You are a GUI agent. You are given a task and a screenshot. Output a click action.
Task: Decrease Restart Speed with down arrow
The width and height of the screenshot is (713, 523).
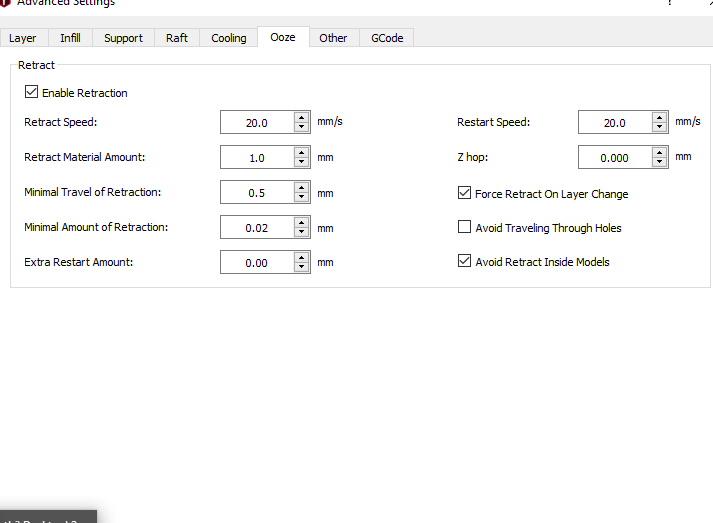coord(659,127)
